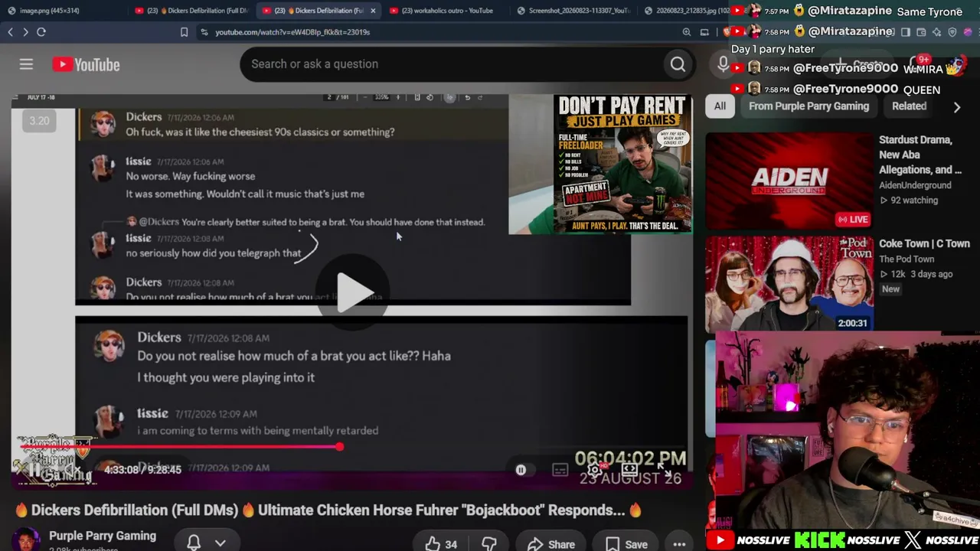Toggle channel notification bell
980x551 pixels.
coord(194,543)
